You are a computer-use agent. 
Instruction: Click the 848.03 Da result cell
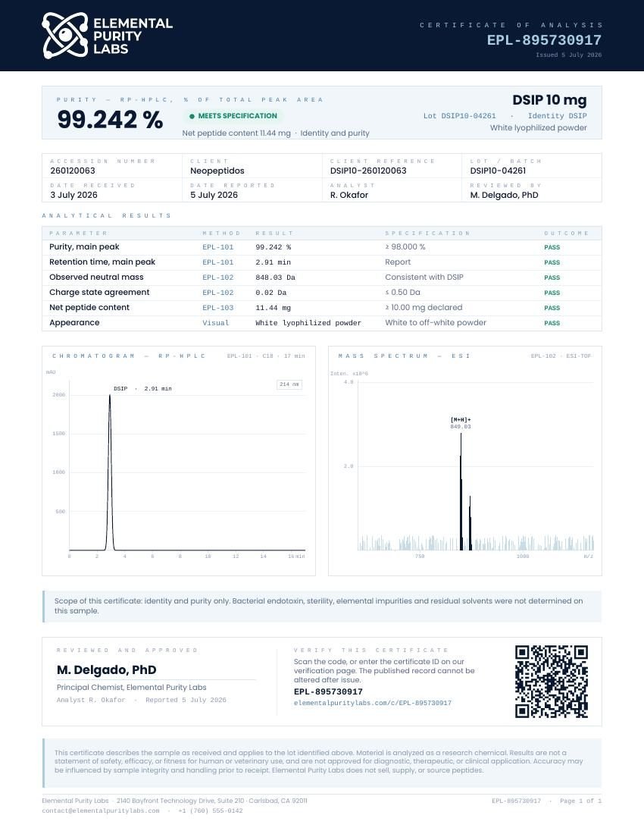coord(275,277)
